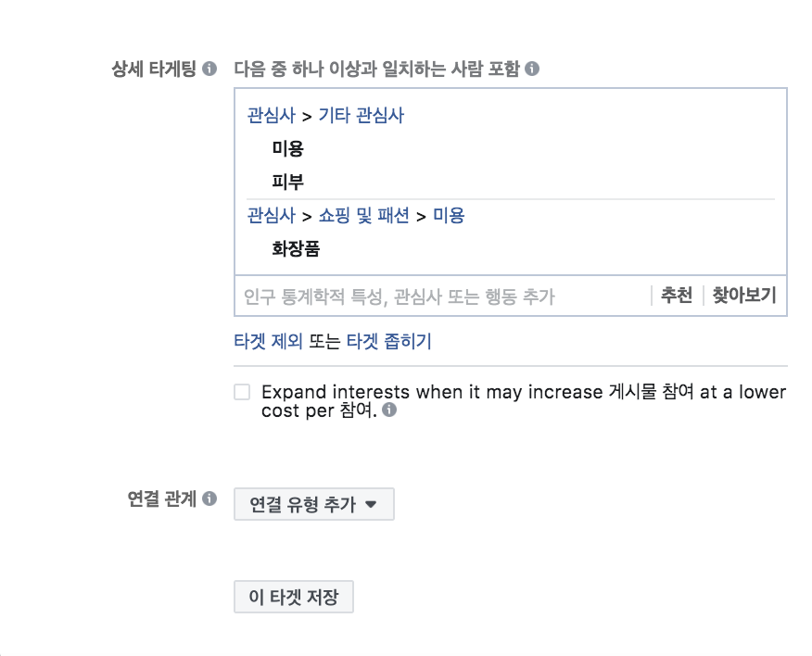Viewport: 812px width, 656px height.
Task: Enable the Expand interests checkbox
Action: coord(241,392)
